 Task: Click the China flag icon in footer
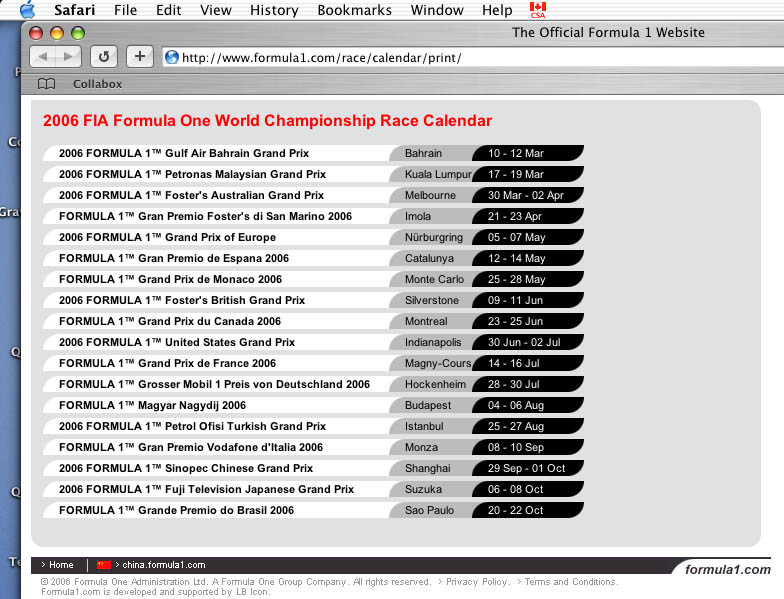104,564
